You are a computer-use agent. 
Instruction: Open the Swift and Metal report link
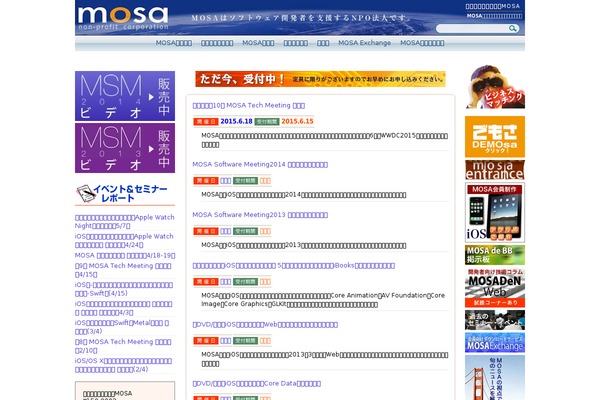pos(122,327)
